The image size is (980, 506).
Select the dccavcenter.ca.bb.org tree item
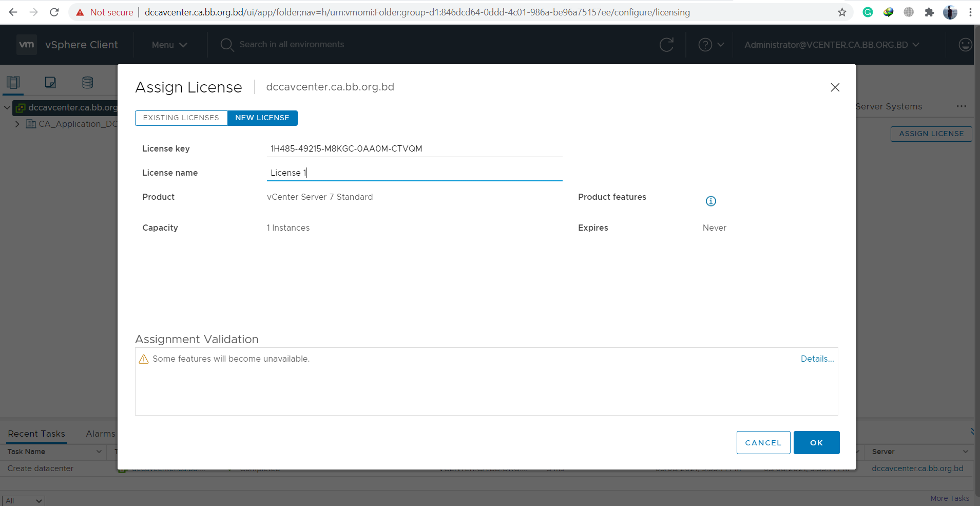pos(73,107)
